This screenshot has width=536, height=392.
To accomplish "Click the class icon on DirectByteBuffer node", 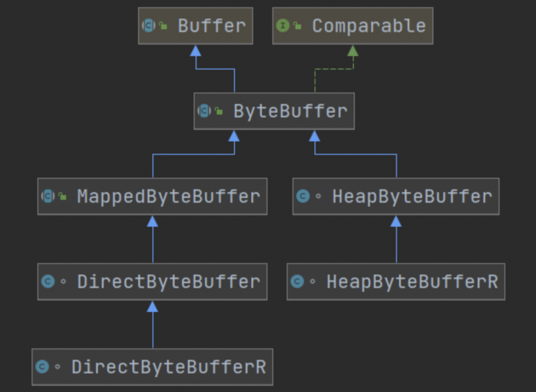I will pos(48,282).
